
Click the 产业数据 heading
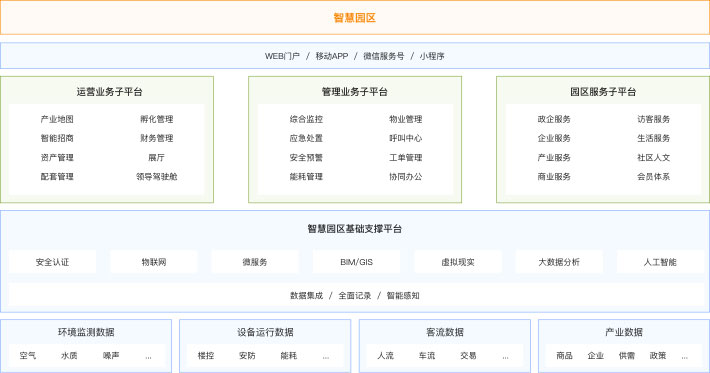pos(624,332)
